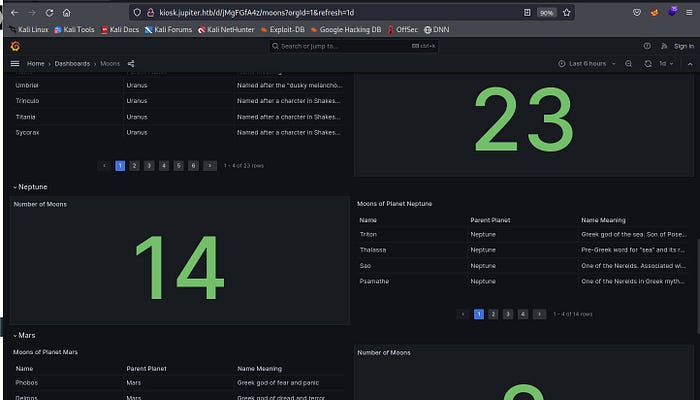Click the Grafana logo icon
The height and width of the screenshot is (400, 700).
coord(15,46)
